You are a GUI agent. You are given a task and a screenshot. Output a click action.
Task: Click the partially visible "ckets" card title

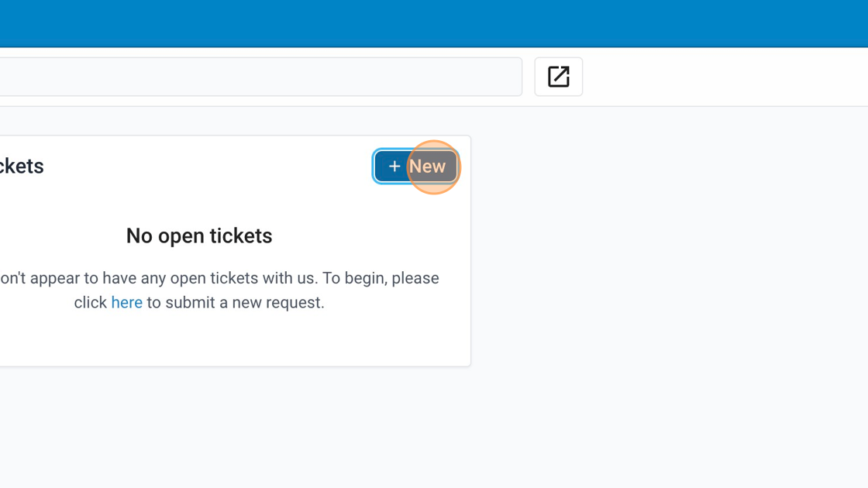(22, 166)
